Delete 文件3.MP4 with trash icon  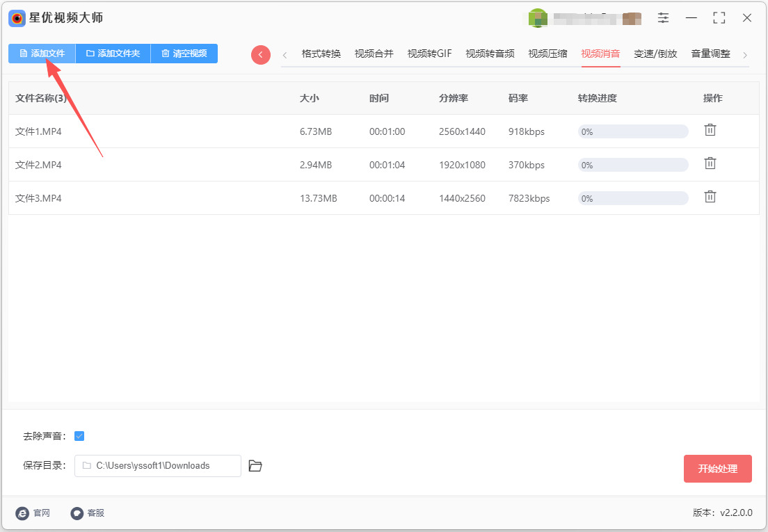710,196
